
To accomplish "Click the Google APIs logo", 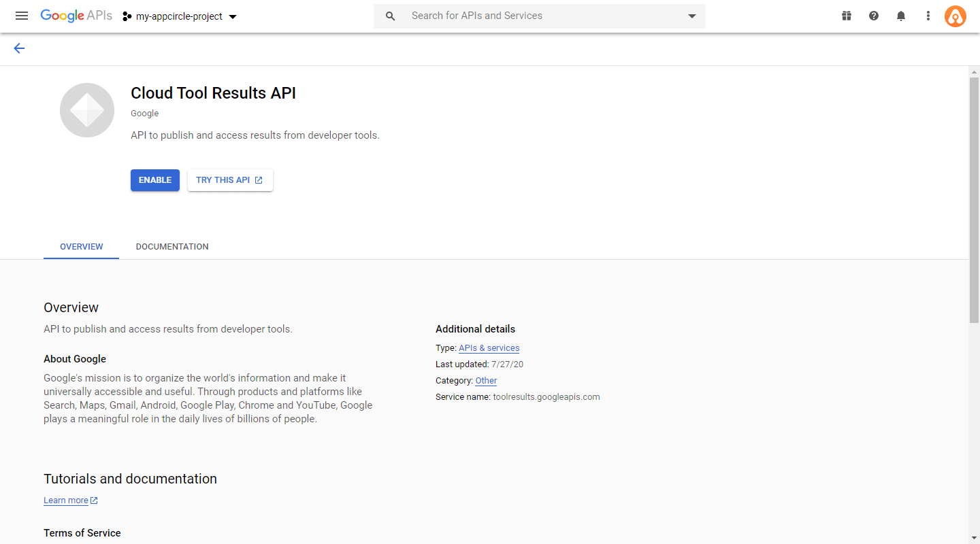I will click(x=76, y=16).
